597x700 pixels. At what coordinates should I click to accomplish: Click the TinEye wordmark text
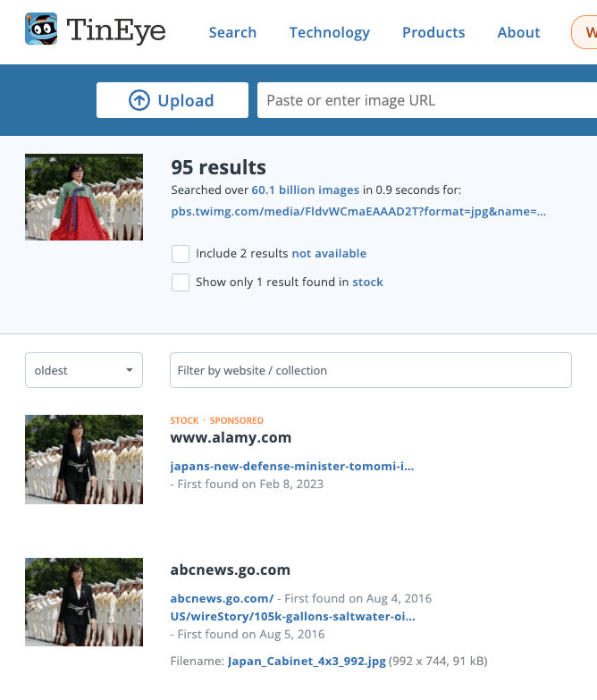point(116,30)
